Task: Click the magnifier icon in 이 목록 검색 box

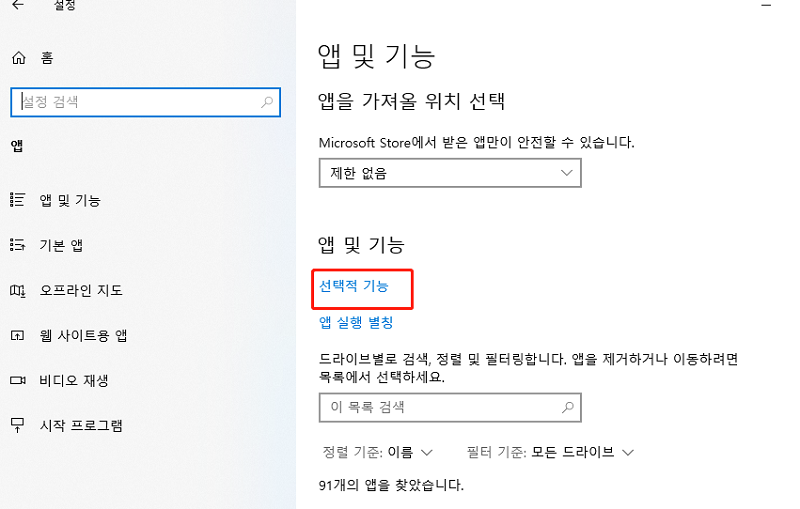Action: coord(568,408)
